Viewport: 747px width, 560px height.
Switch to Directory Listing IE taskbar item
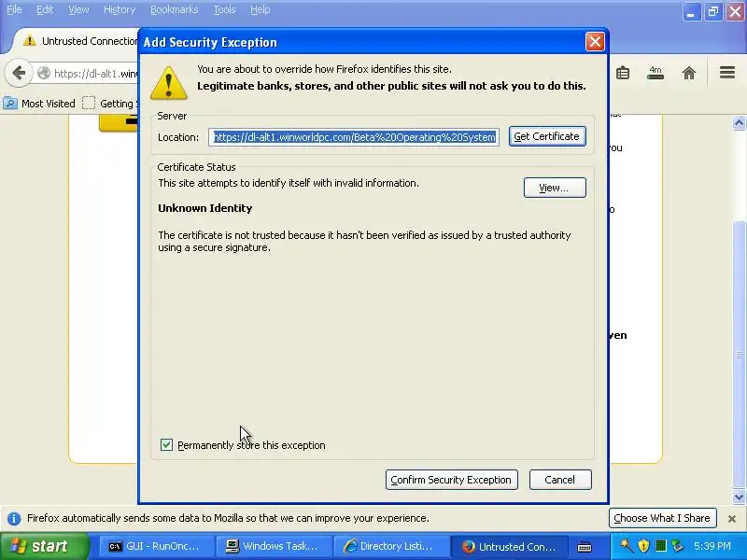point(390,547)
